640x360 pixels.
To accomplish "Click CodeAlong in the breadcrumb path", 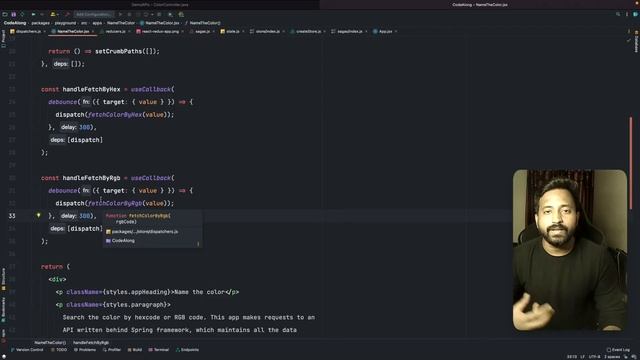I will click(x=15, y=23).
